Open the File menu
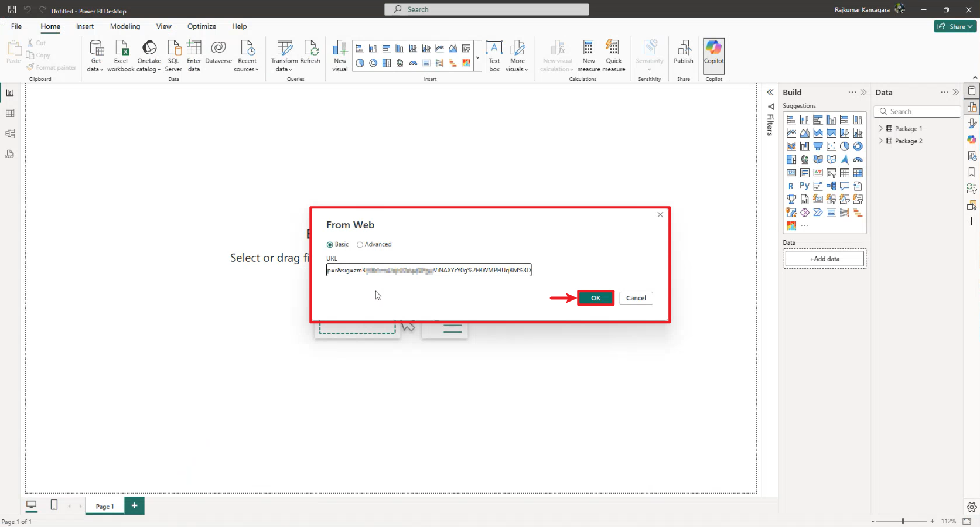Image resolution: width=980 pixels, height=527 pixels. pos(16,26)
